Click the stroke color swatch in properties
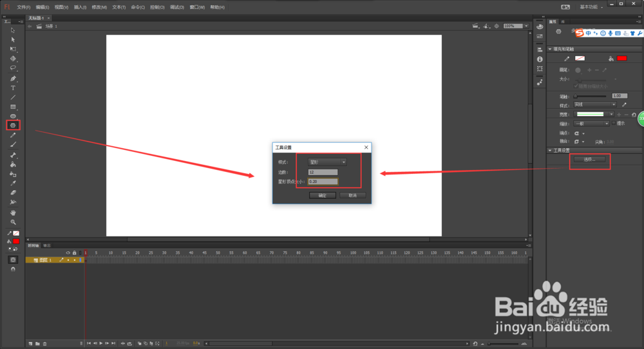Viewport: 644px width, 349px height. click(580, 59)
